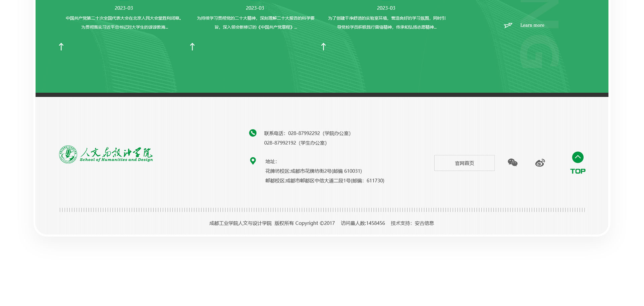Click the 学院办公室 phone number 028-87992292
This screenshot has width=644, height=306.
point(304,133)
